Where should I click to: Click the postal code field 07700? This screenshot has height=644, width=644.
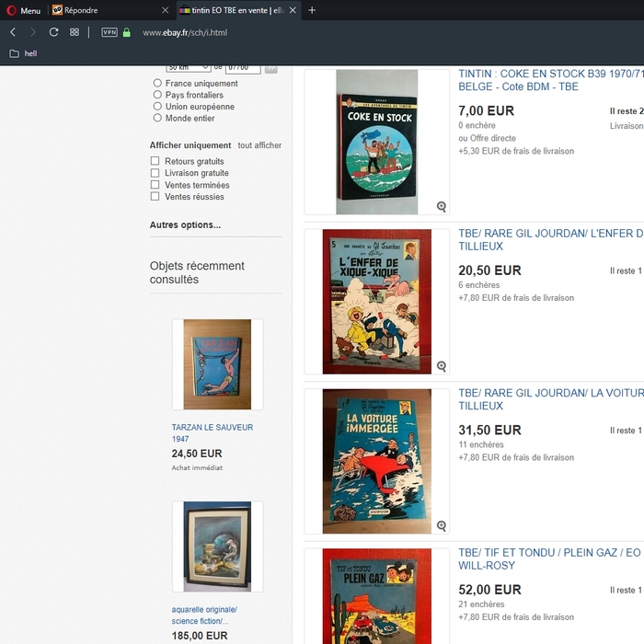pyautogui.click(x=243, y=69)
